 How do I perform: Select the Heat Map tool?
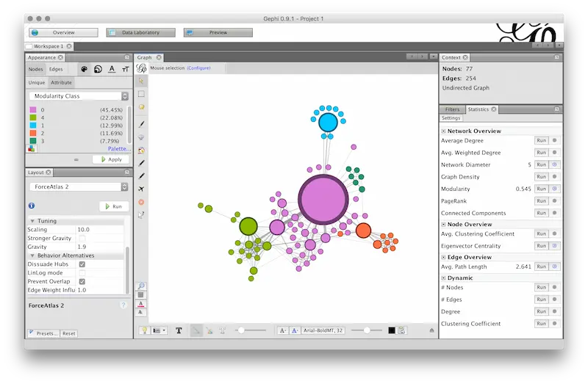[141, 203]
